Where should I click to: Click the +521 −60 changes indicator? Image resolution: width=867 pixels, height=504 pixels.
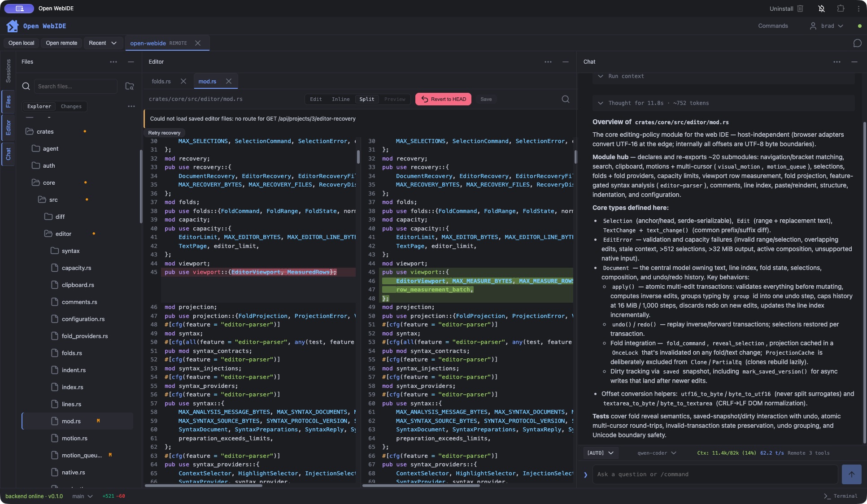tap(113, 496)
